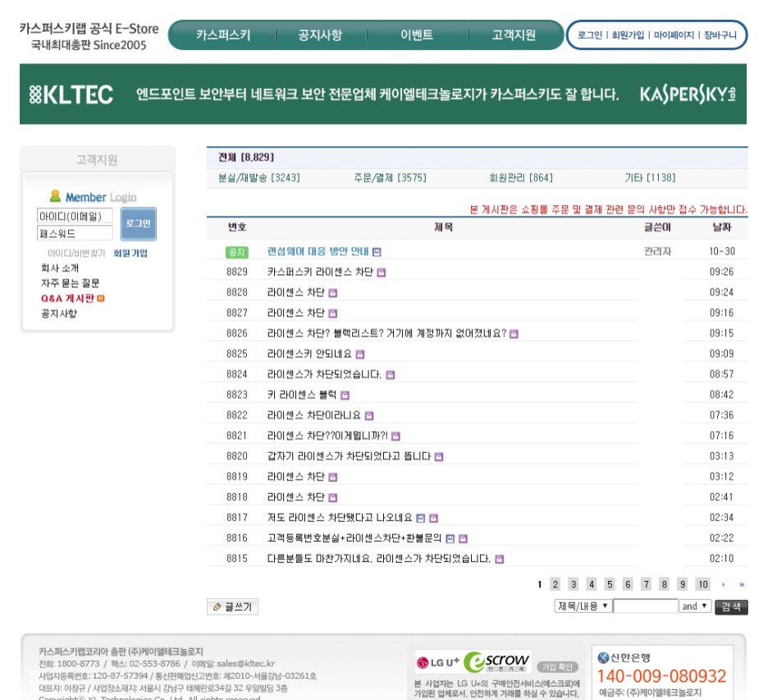This screenshot has width=777, height=700.
Task: Open Q&A 게시판 sidebar link
Action: point(67,299)
